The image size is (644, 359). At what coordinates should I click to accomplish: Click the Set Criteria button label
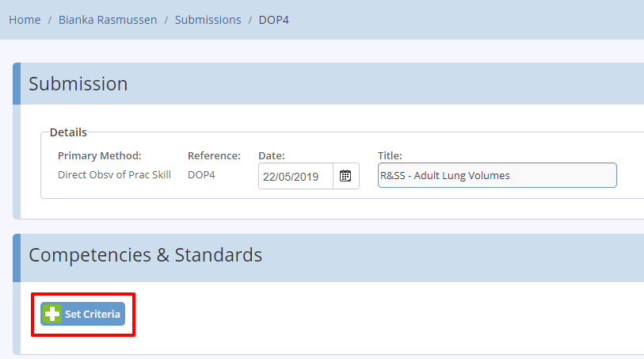click(93, 315)
